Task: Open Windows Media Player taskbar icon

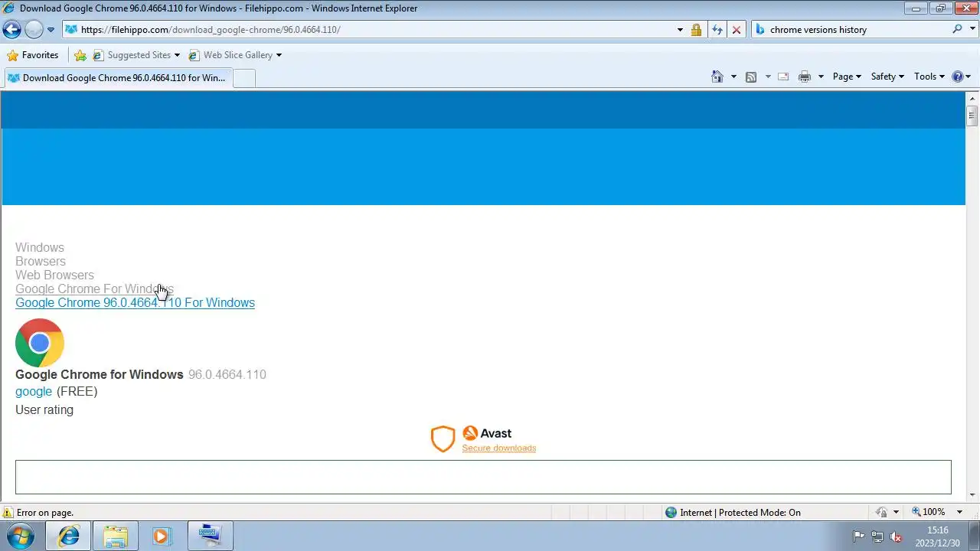Action: coord(162,536)
